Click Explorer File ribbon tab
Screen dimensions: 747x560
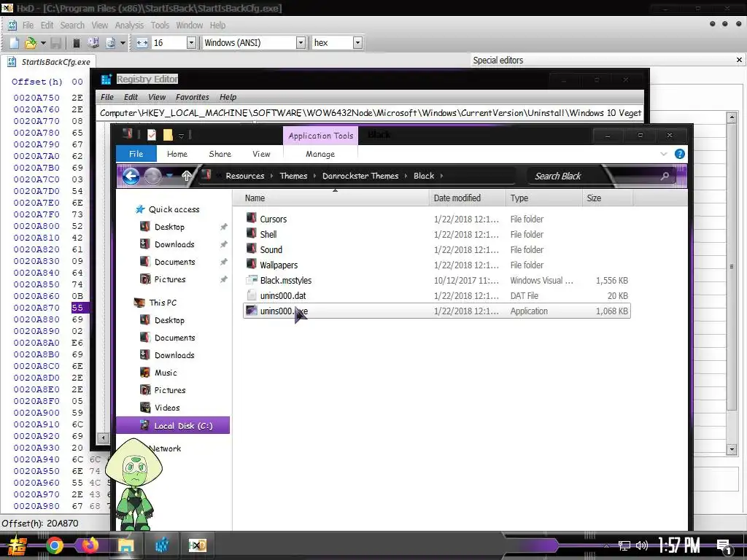click(x=136, y=154)
